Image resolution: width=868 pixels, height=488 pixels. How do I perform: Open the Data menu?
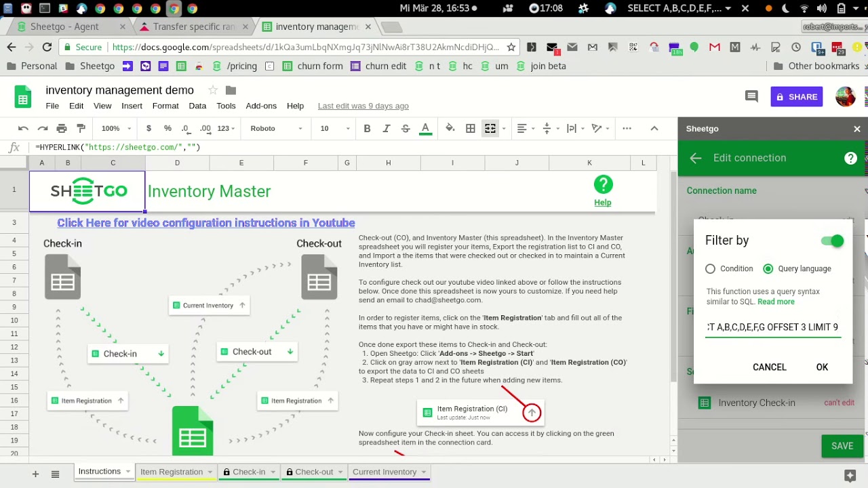pos(197,106)
